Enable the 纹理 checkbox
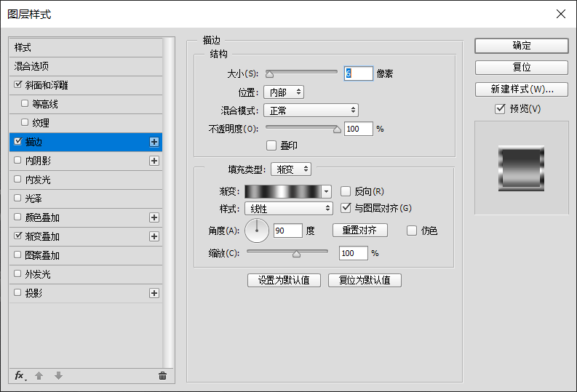The image size is (577, 392). [x=25, y=122]
